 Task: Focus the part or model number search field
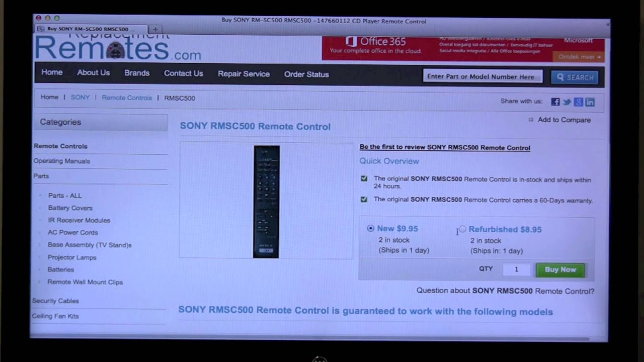pos(482,77)
